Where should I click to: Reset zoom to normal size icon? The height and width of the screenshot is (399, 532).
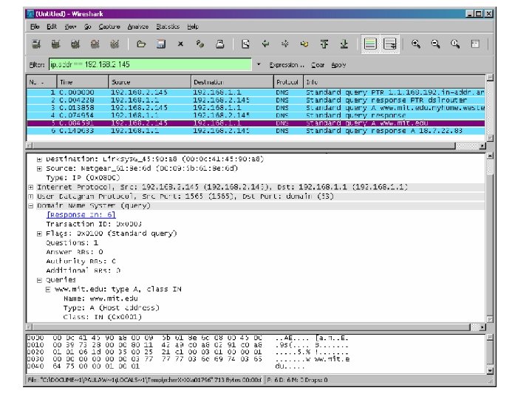(455, 44)
